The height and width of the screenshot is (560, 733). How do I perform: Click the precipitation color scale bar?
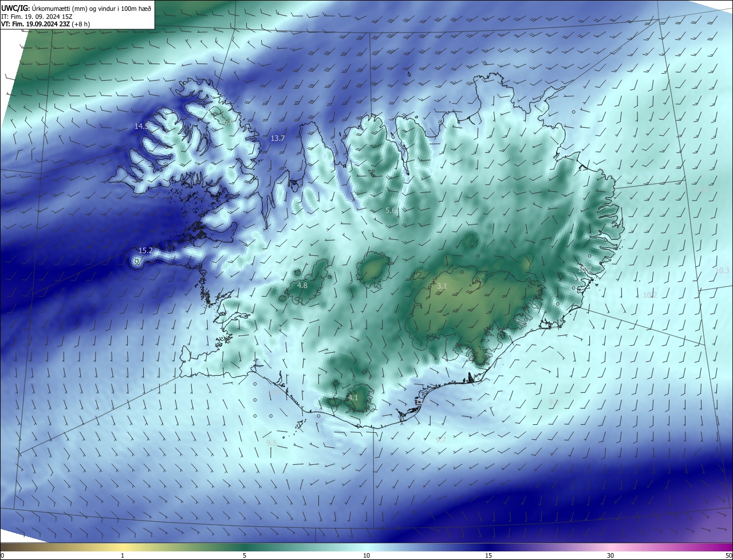[x=366, y=547]
